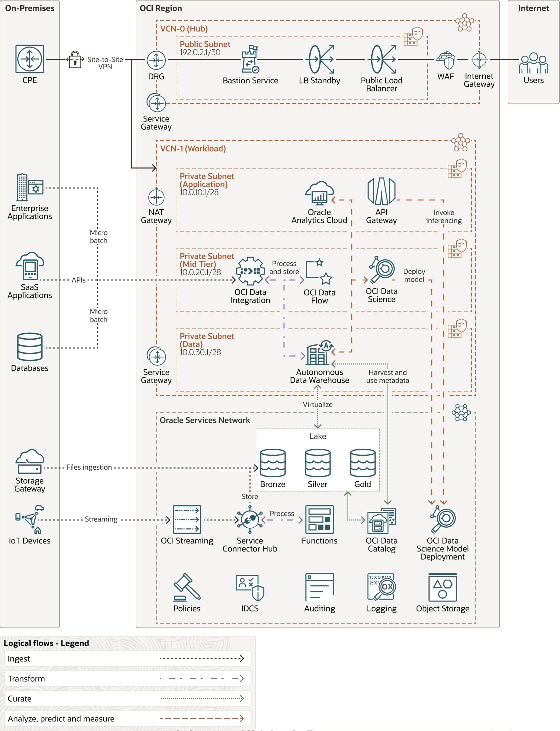
Task: Select the Invoke inferencing label
Action: [444, 217]
